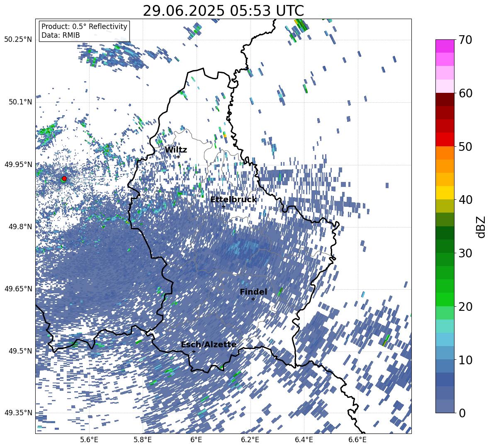This screenshot has height=448, width=491.
Task: Click the colorbar tick label 40
Action: pyautogui.click(x=465, y=200)
